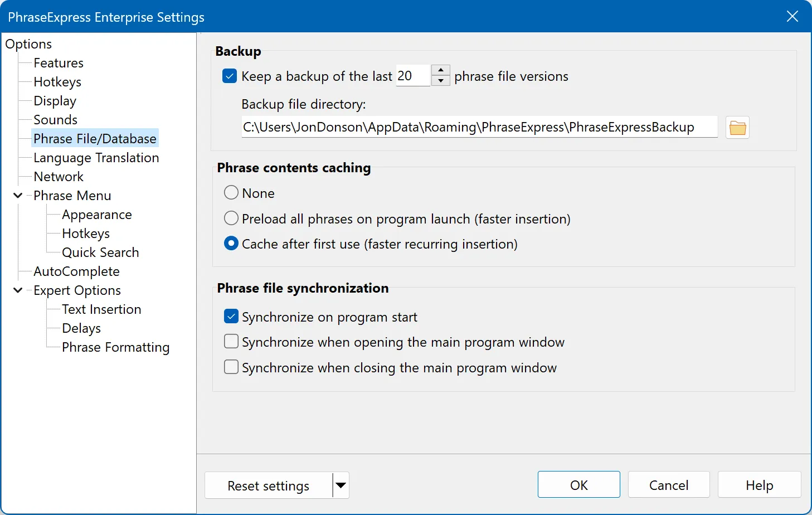
Task: Disable Synchronize on program start
Action: pos(231,317)
